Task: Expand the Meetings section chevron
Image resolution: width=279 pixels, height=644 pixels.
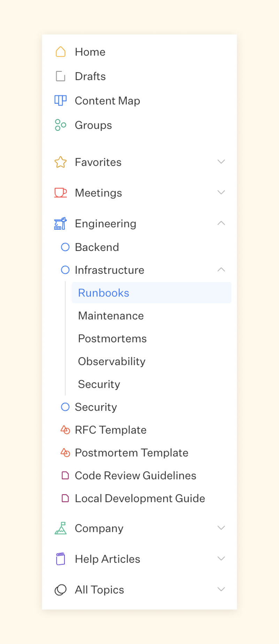Action: point(221,192)
